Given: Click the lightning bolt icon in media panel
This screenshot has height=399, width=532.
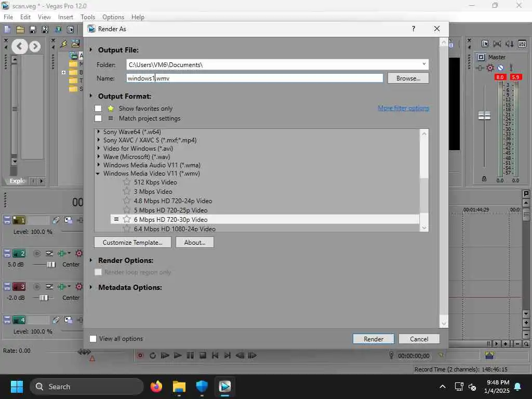Looking at the screenshot, I should coord(64,44).
